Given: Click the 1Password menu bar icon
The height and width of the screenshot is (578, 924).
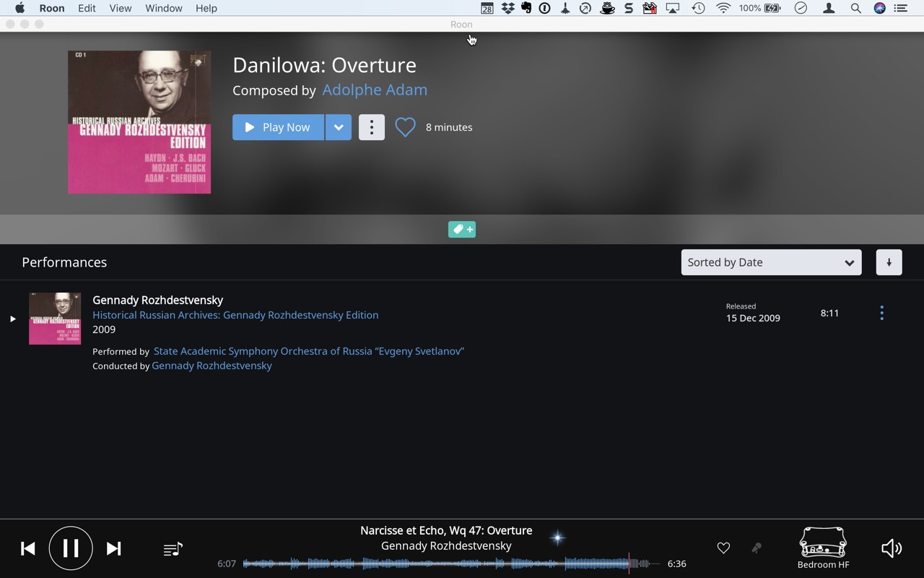Looking at the screenshot, I should click(545, 8).
